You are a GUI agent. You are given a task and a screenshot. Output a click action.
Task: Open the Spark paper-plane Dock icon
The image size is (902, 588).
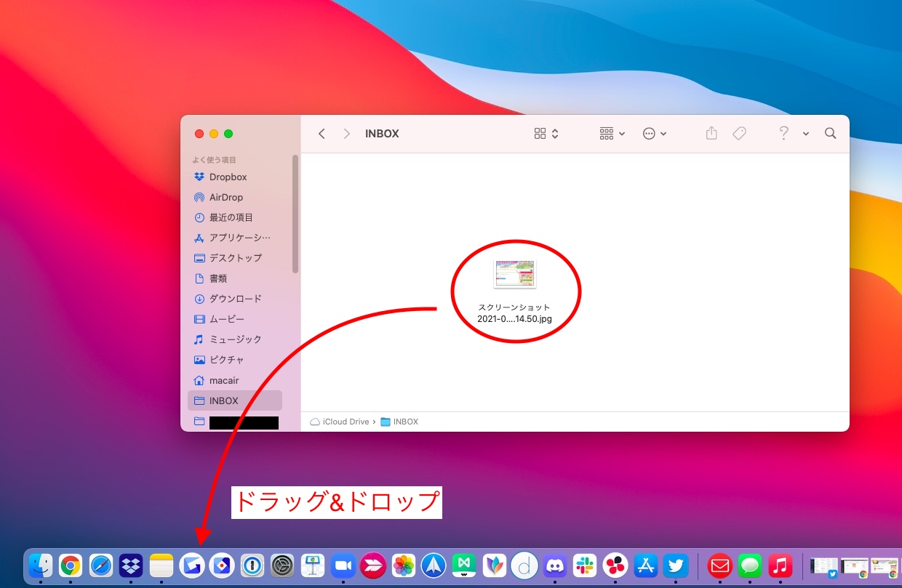(x=434, y=565)
